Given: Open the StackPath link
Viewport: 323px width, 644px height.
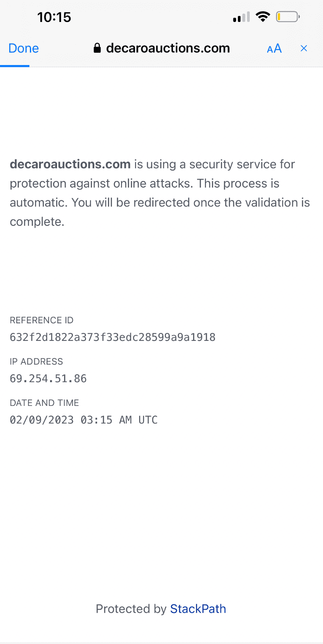Looking at the screenshot, I should point(198,609).
